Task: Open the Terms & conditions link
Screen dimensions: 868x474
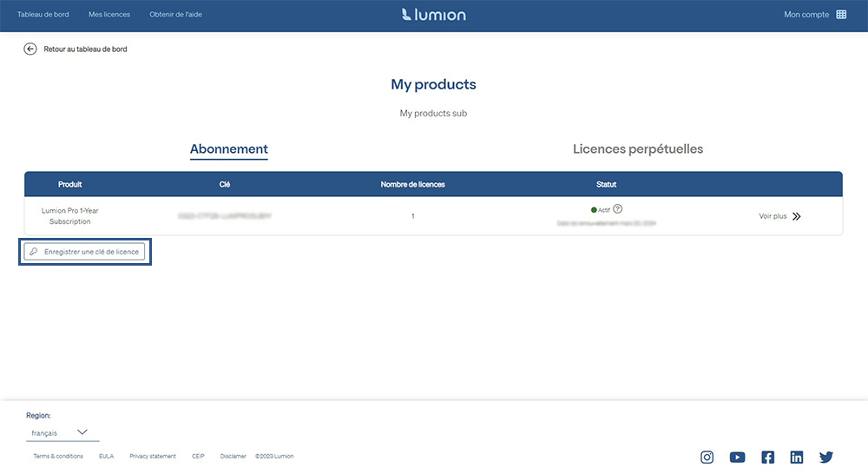Action: point(58,457)
